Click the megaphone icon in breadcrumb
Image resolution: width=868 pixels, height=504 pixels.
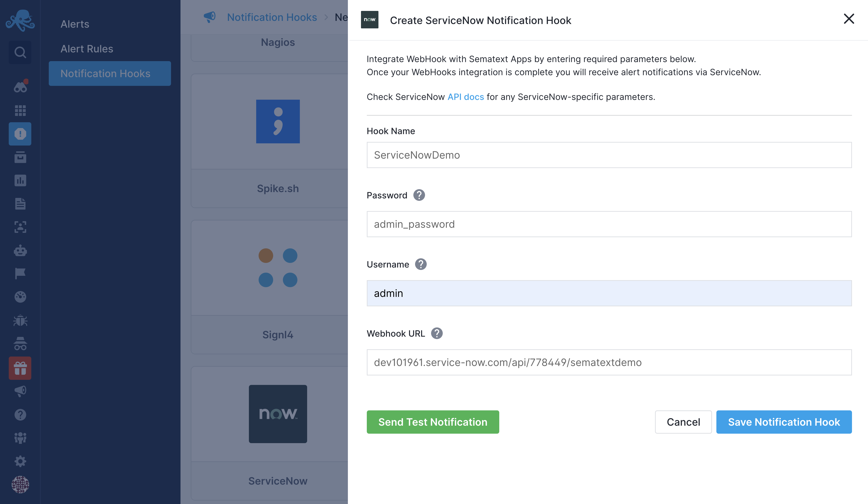[x=209, y=17]
